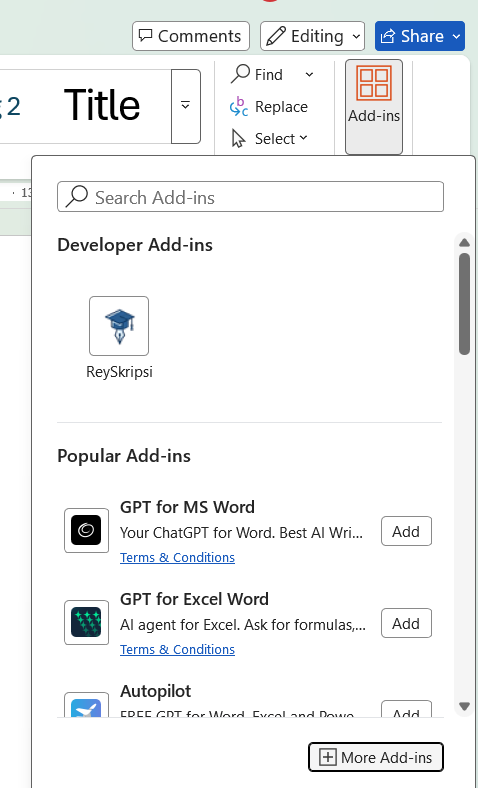478x788 pixels.
Task: Open Terms & Conditions for GPT for Excel Word
Action: click(x=177, y=649)
